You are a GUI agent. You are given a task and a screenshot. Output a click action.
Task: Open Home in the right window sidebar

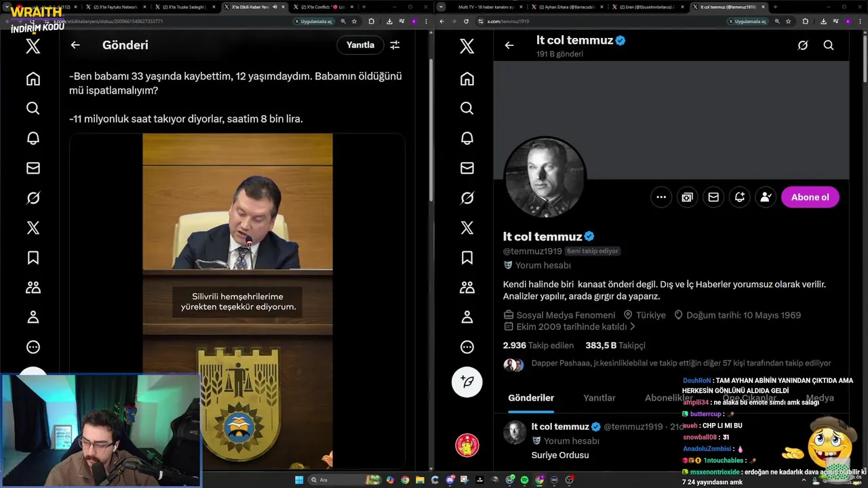[467, 79]
